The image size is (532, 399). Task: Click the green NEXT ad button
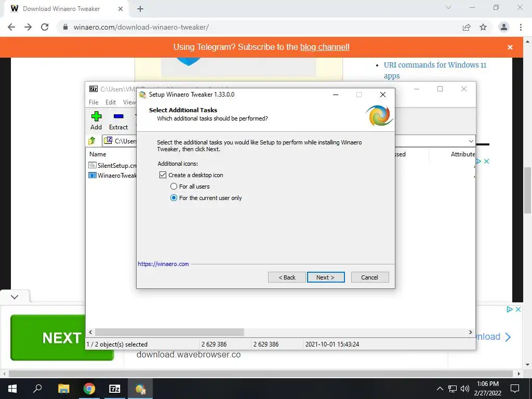click(47, 338)
